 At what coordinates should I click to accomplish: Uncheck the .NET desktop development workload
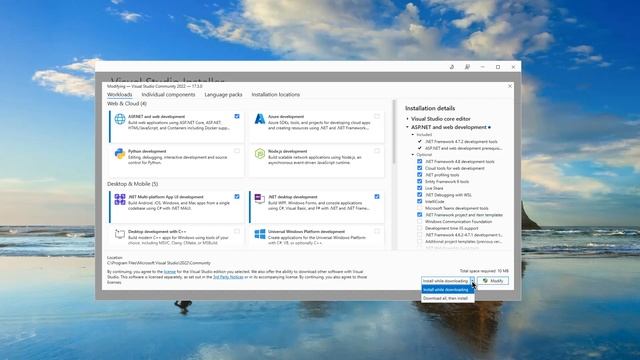point(377,196)
